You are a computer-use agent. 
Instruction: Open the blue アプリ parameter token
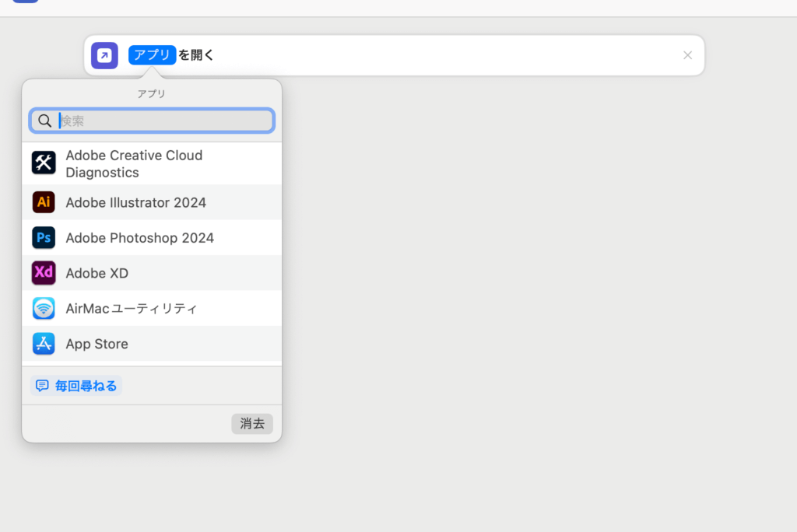click(152, 55)
